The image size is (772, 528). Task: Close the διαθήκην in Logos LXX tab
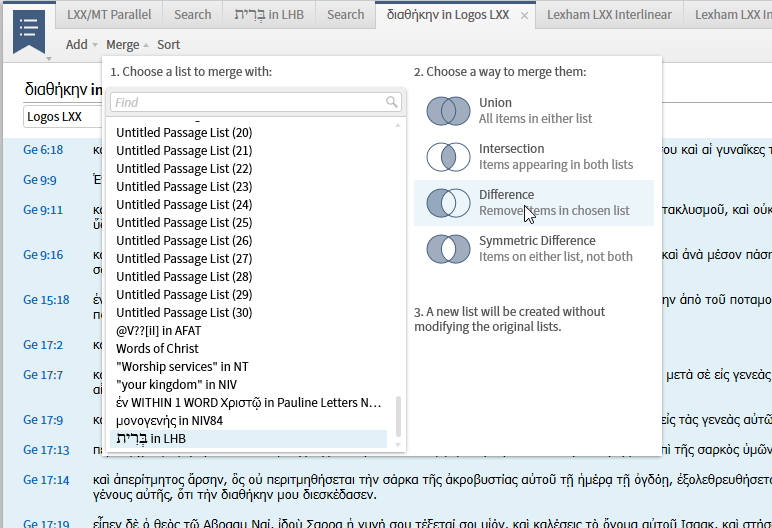524,16
